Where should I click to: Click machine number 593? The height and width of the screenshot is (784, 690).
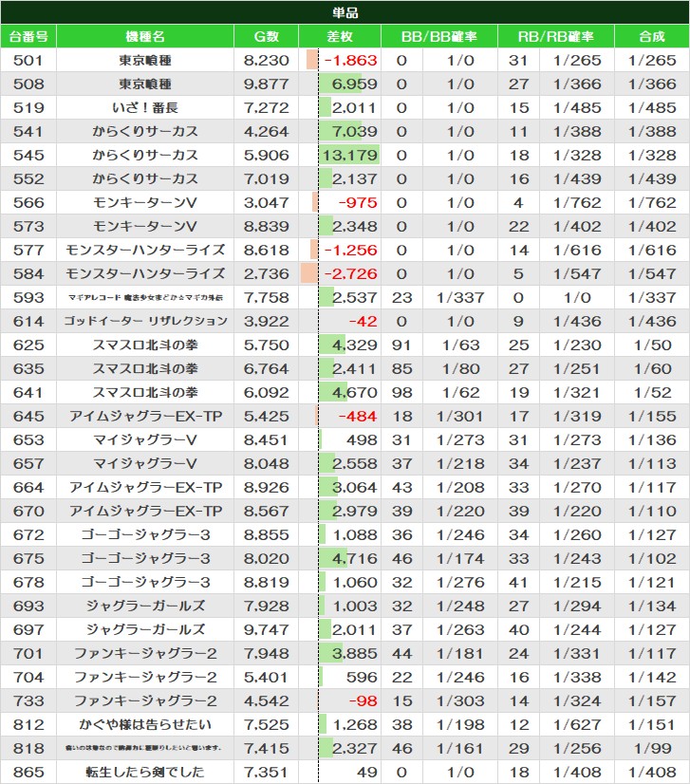28,298
